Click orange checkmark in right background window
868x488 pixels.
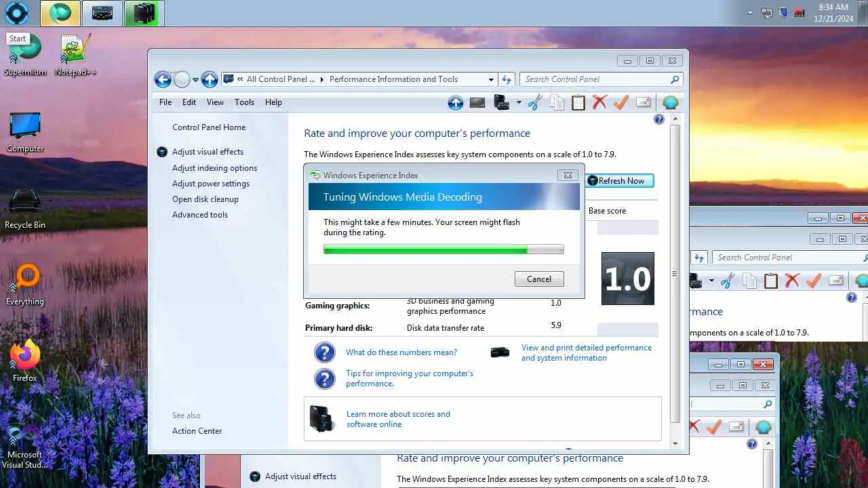pyautogui.click(x=814, y=280)
